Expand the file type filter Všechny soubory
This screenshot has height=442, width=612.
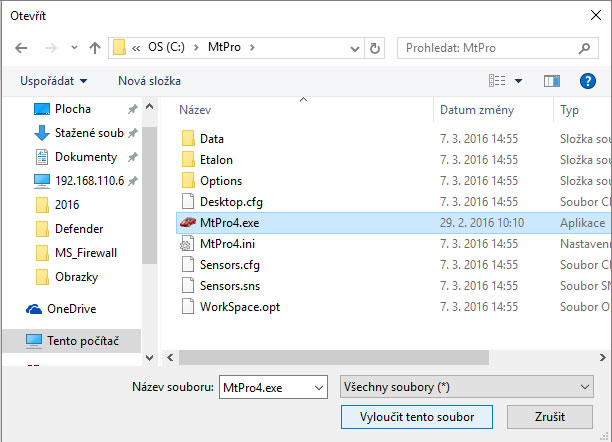pos(467,387)
